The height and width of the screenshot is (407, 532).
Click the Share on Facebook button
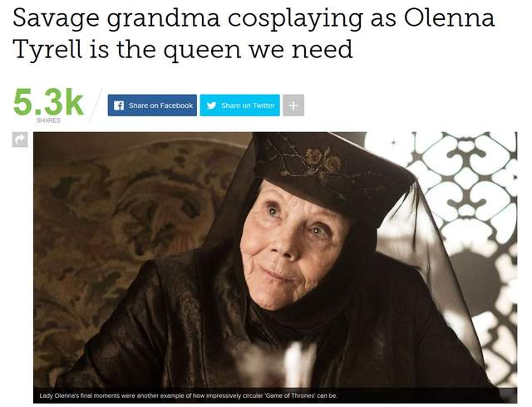point(152,105)
